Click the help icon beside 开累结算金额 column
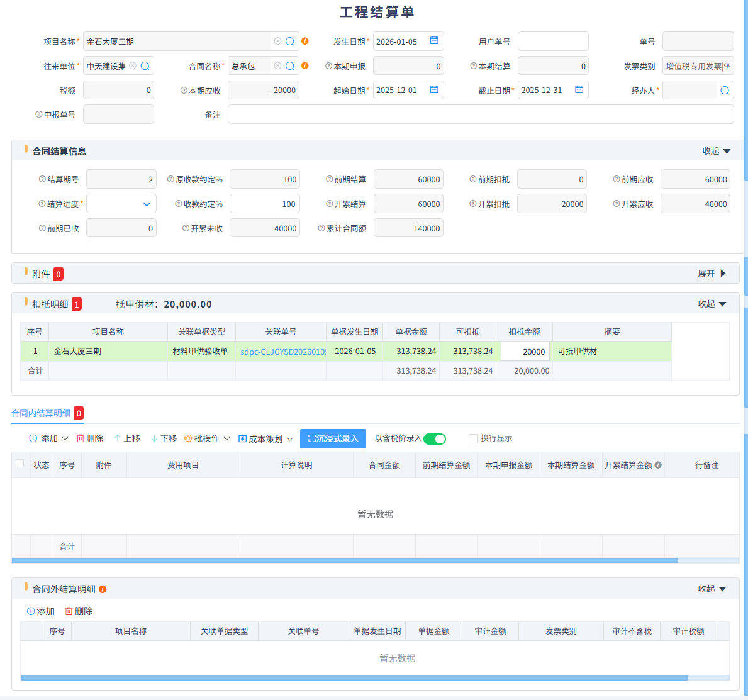The height and width of the screenshot is (700, 748). pos(658,465)
